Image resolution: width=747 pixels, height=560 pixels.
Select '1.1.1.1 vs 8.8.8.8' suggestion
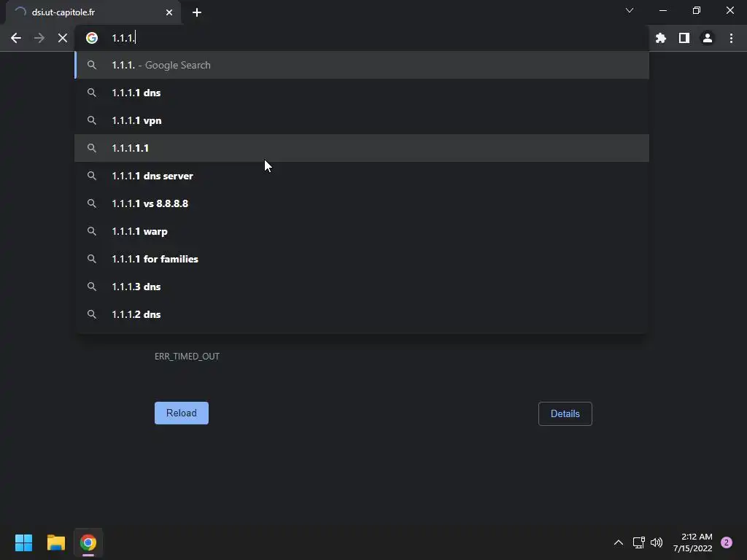click(x=362, y=203)
